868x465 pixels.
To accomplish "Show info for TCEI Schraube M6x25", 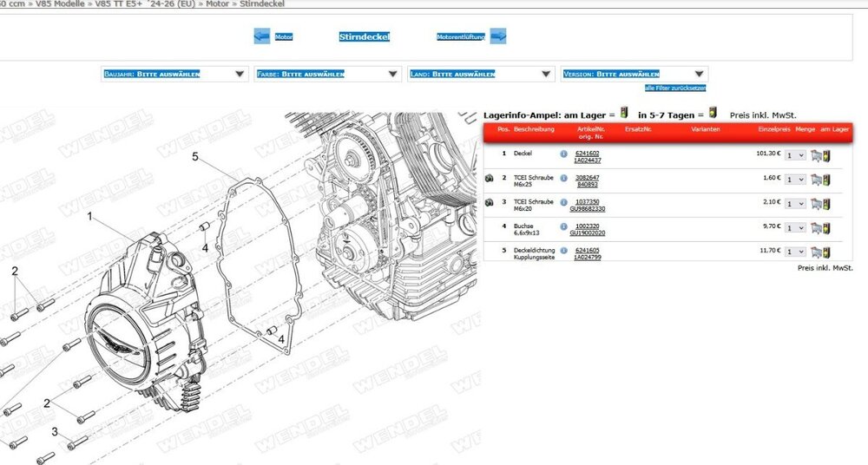I will [x=563, y=178].
